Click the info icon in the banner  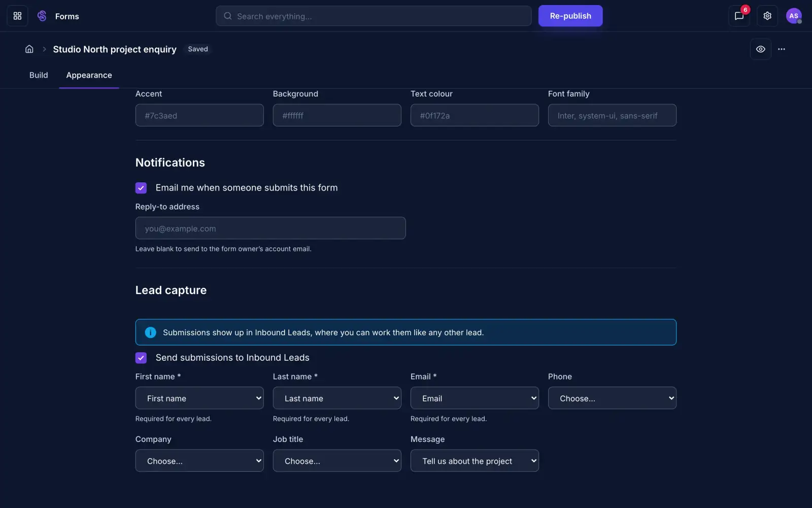[x=151, y=332]
